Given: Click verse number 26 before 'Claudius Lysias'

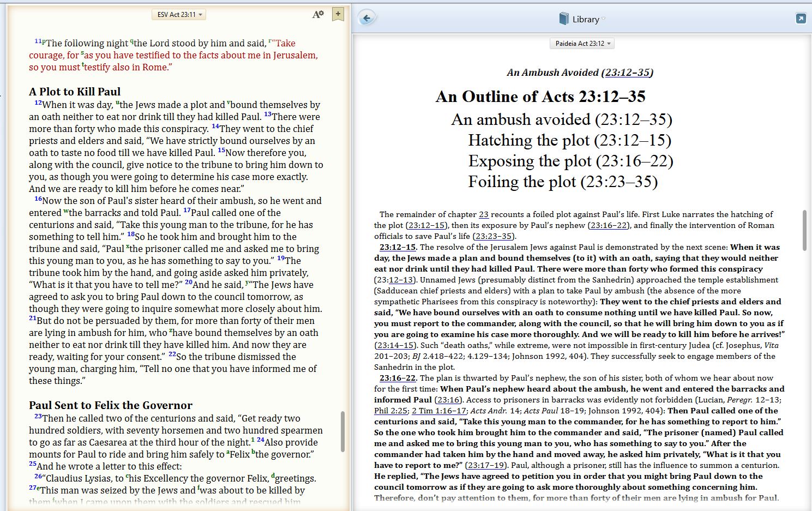Looking at the screenshot, I should [38, 476].
